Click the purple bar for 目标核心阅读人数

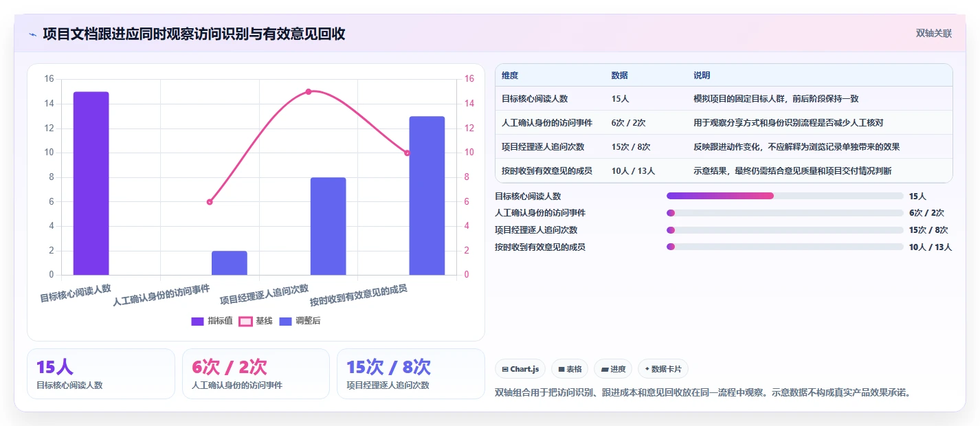pyautogui.click(x=91, y=183)
